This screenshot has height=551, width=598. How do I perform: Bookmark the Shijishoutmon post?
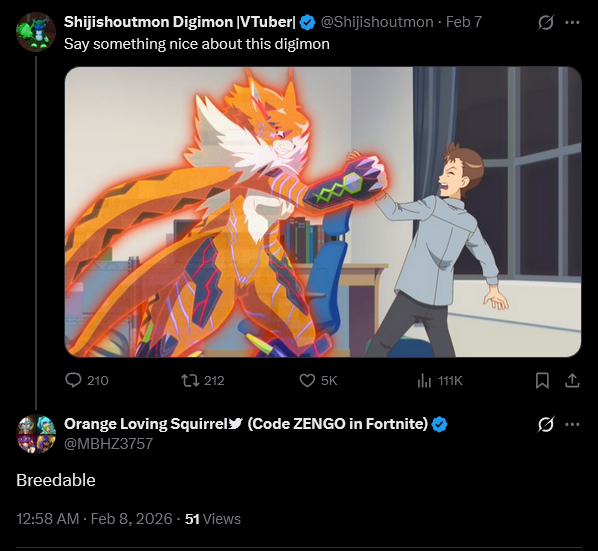tap(542, 380)
